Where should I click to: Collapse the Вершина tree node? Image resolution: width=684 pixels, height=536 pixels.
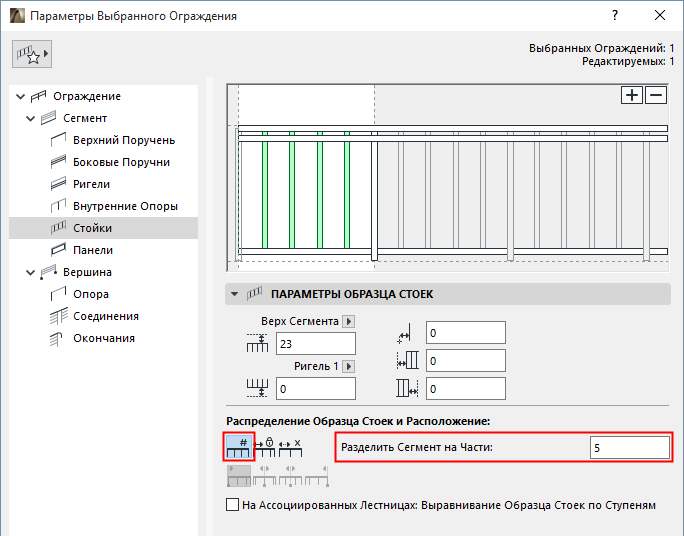[x=31, y=273]
